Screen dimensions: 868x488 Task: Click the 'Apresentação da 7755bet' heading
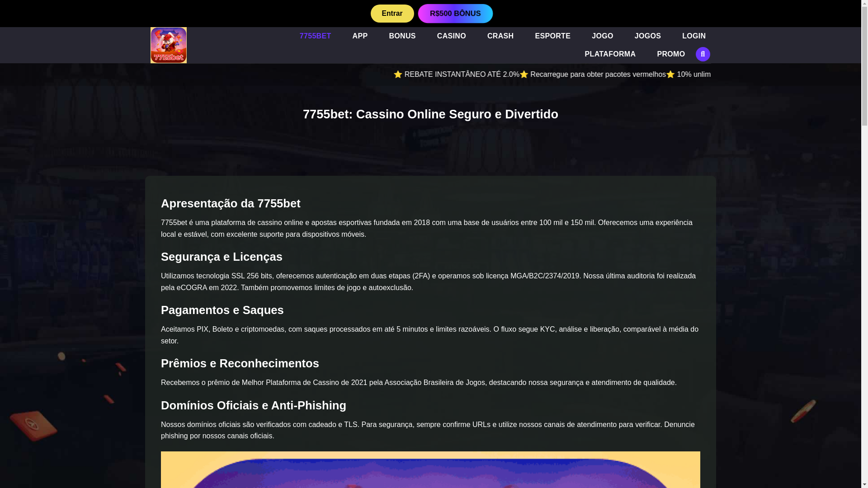tap(231, 203)
